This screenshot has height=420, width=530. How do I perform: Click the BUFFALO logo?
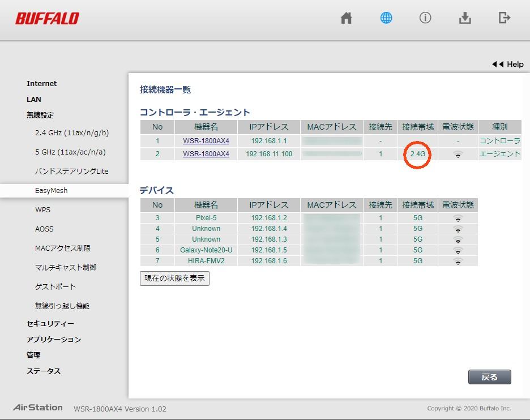tap(48, 19)
